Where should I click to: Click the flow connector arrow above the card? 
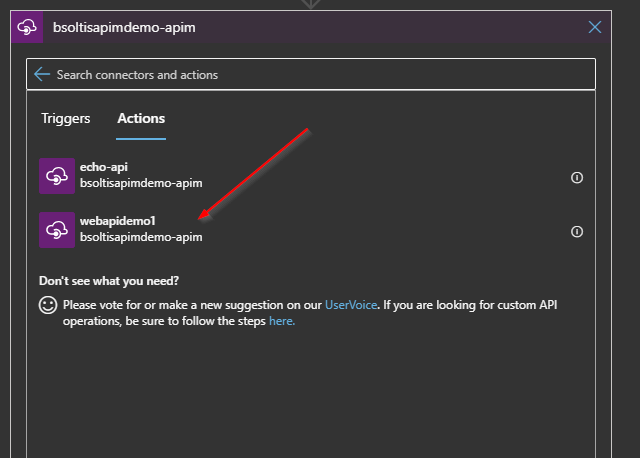pos(311,4)
